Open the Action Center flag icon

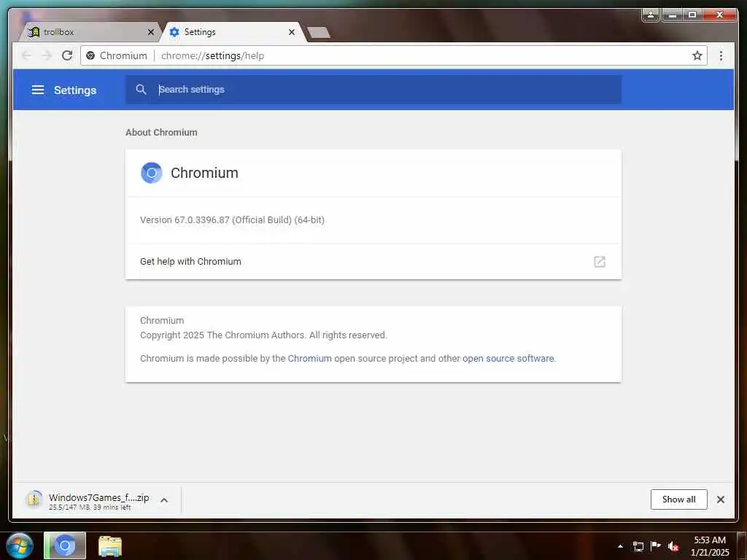656,546
